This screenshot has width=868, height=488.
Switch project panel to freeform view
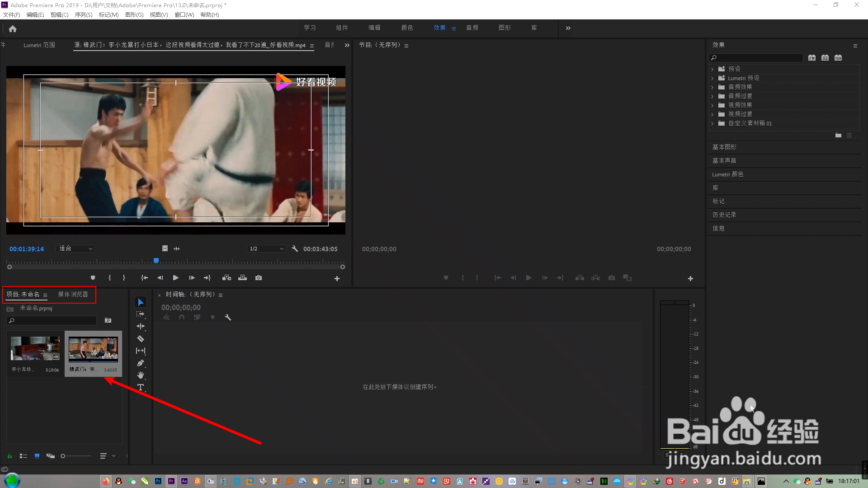pos(51,456)
